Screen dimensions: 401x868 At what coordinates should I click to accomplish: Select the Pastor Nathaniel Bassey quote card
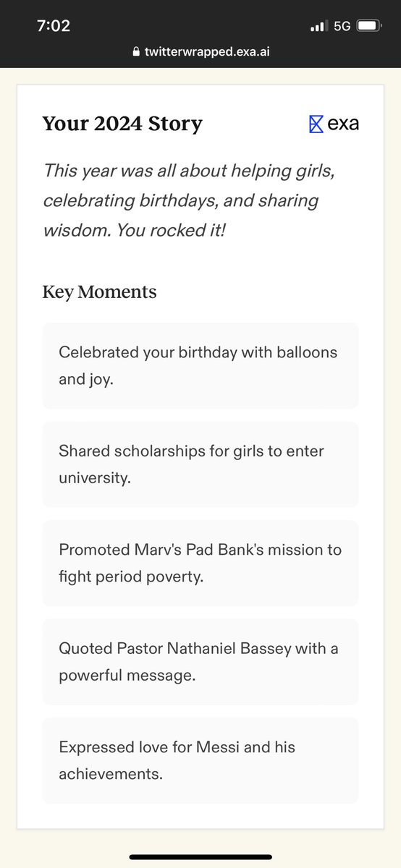click(200, 661)
